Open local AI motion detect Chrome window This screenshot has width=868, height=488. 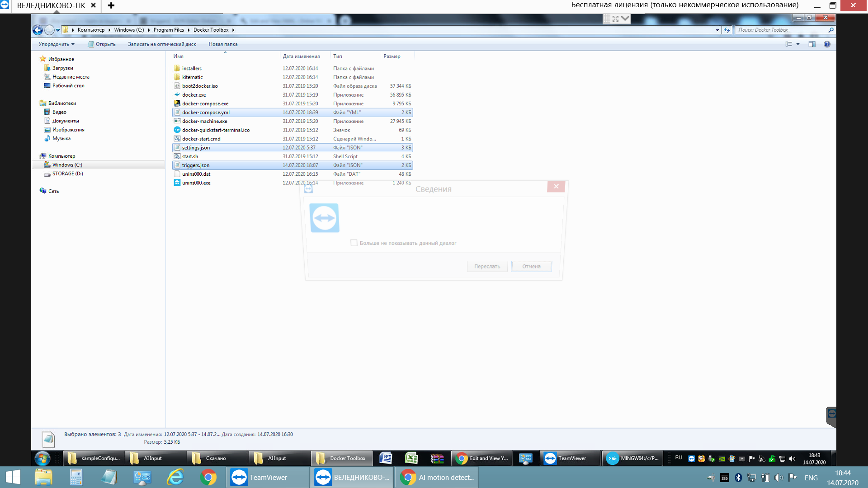click(x=437, y=478)
